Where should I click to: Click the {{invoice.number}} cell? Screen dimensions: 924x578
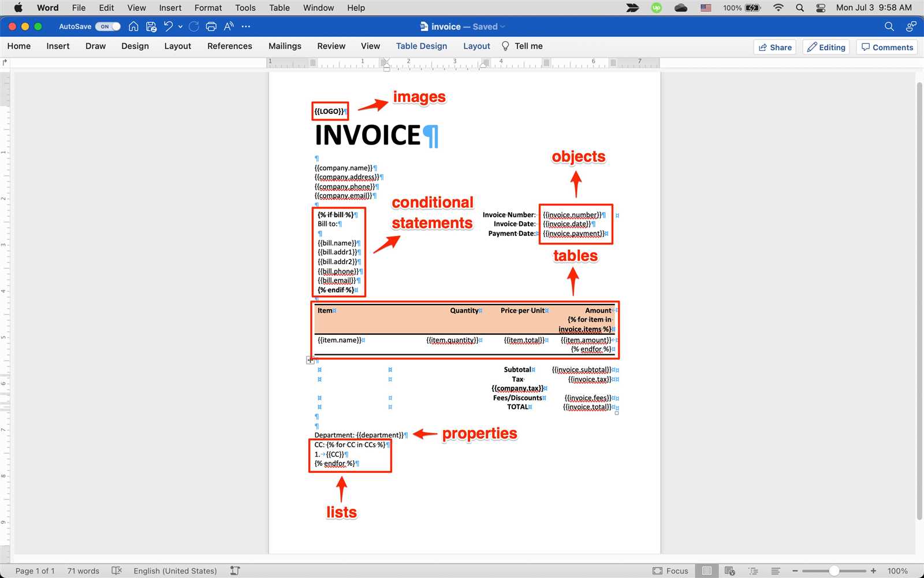click(x=572, y=215)
